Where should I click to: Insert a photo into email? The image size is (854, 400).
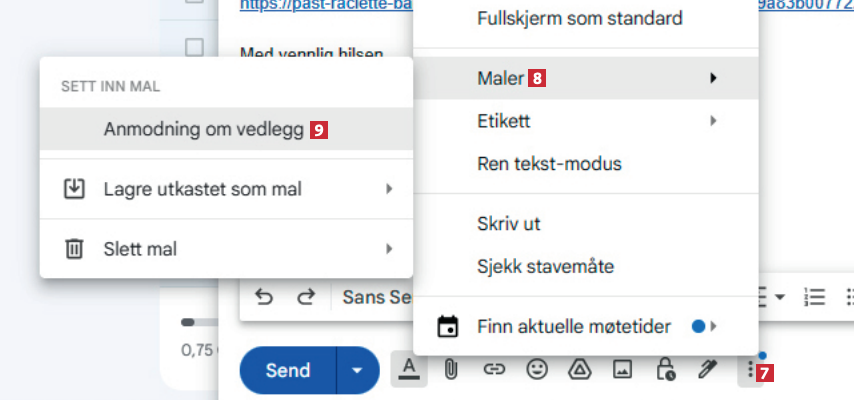coord(622,370)
